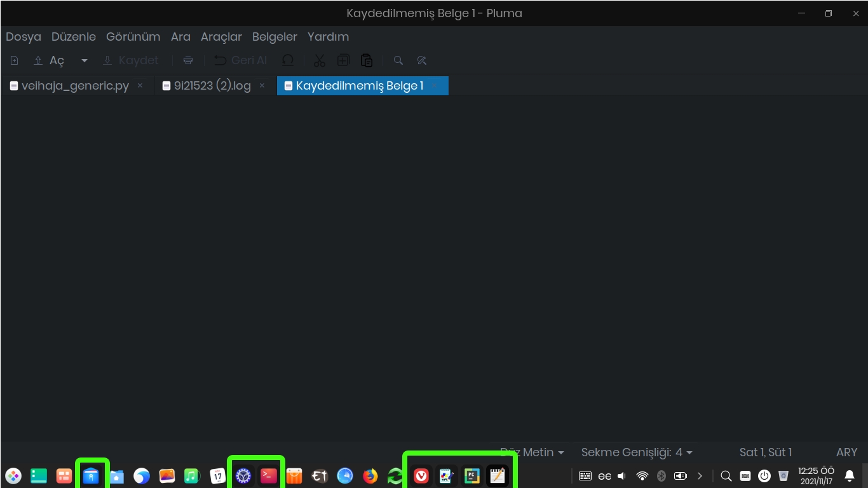This screenshot has width=868, height=488.
Task: Open the onscreen keyboard tray icon
Action: [585, 475]
